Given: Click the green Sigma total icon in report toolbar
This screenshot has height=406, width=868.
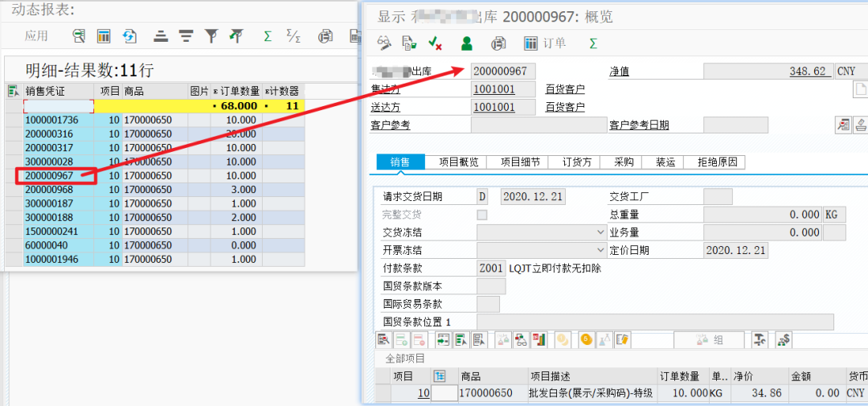Looking at the screenshot, I should (x=268, y=36).
